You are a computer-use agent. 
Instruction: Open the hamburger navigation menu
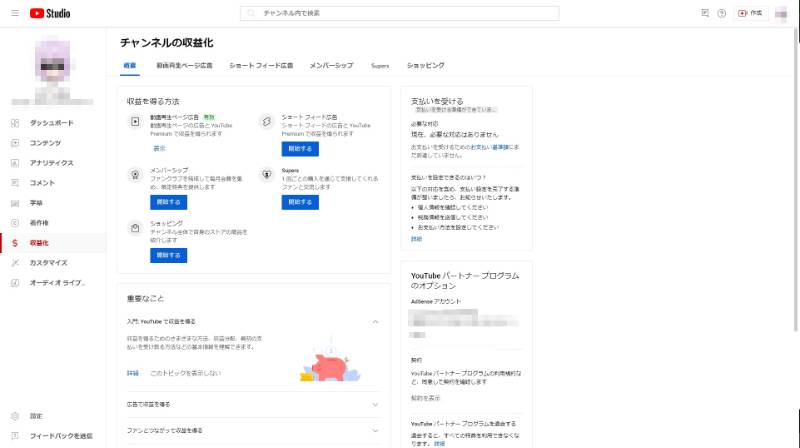[x=15, y=13]
